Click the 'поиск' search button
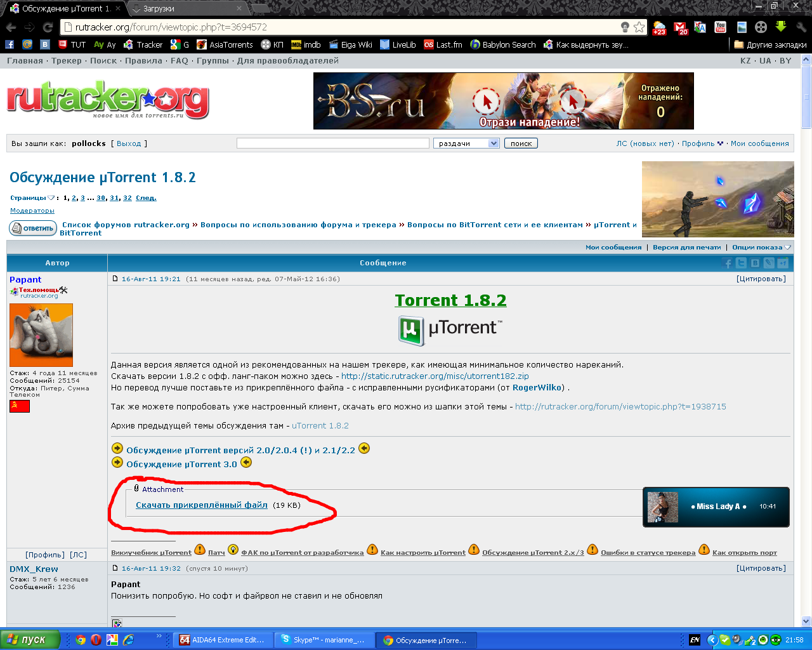Image resolution: width=812 pixels, height=650 pixels. click(521, 143)
